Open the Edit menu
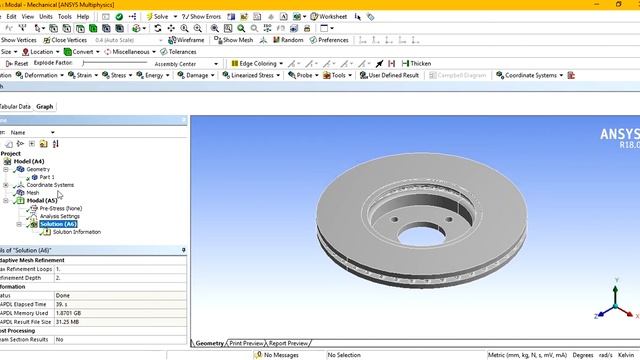Screen dimensions: 640x360 point(11,16)
